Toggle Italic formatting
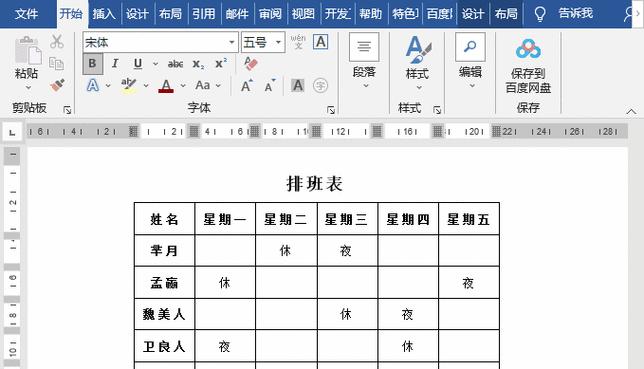This screenshot has width=644, height=369. pyautogui.click(x=115, y=63)
